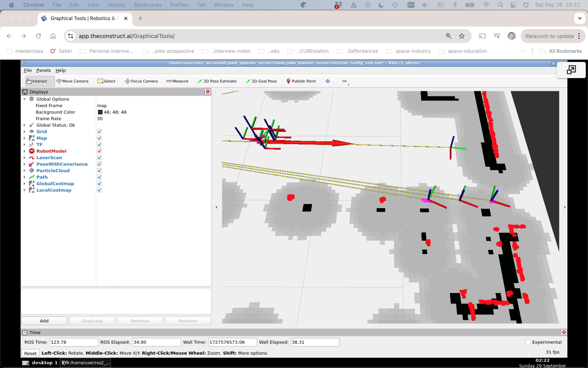
Task: Click the Map display icon
Action: point(32,138)
